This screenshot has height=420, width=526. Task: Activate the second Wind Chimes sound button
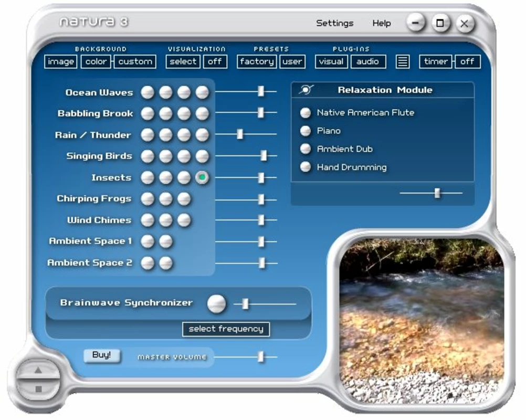click(166, 220)
